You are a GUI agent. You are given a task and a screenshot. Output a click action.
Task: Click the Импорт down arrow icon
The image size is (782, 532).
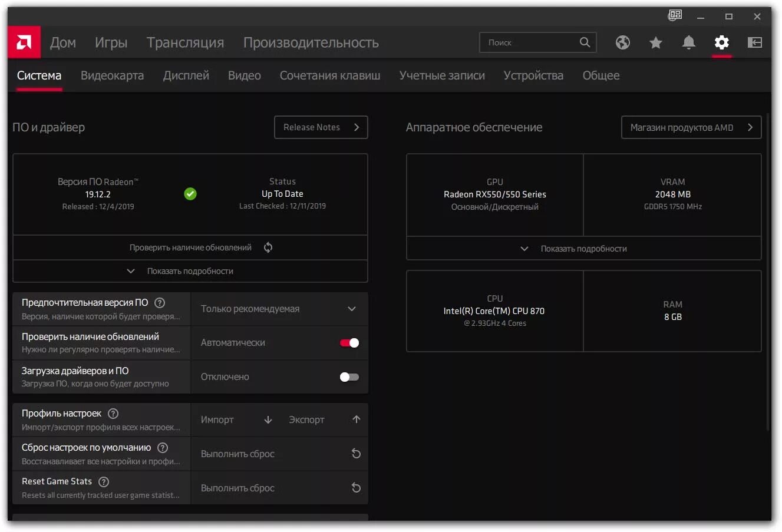click(268, 419)
